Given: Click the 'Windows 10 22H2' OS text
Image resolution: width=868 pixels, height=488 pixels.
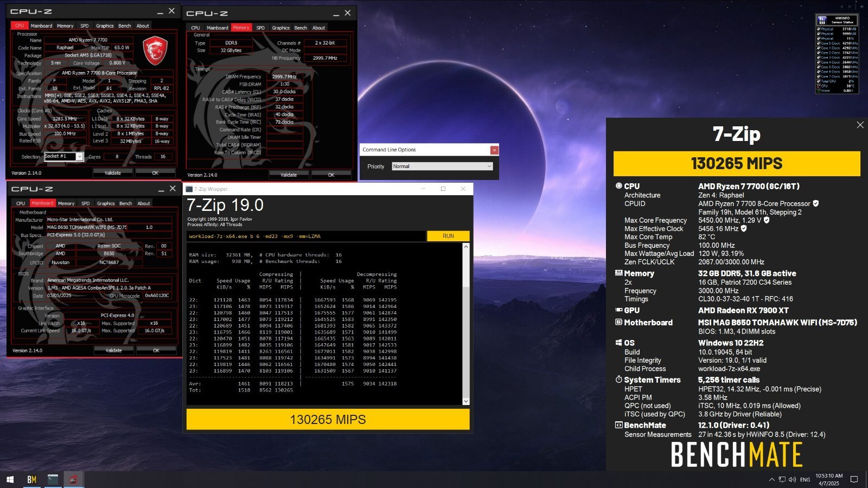Looking at the screenshot, I should [x=731, y=343].
